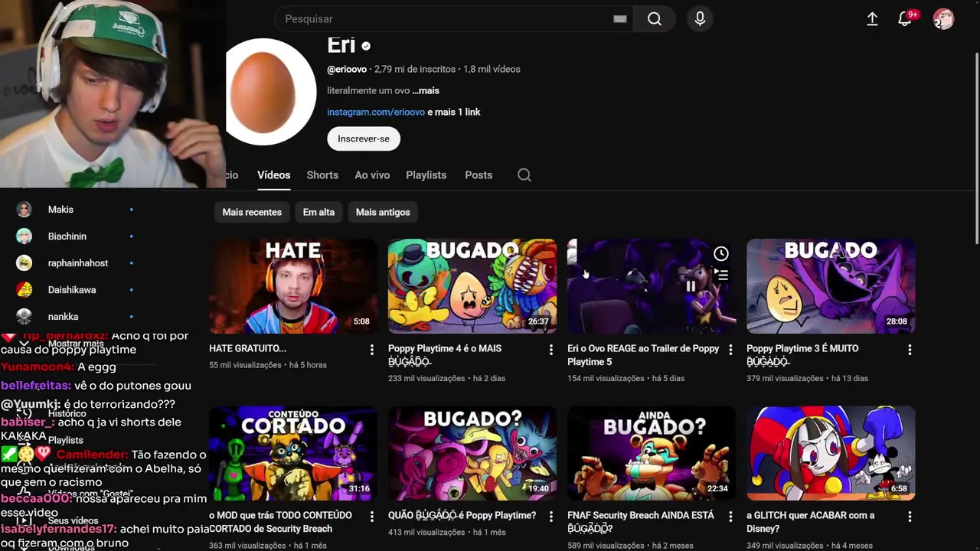Select Mais antigos filter chip
The height and width of the screenshot is (551, 980).
tap(383, 212)
